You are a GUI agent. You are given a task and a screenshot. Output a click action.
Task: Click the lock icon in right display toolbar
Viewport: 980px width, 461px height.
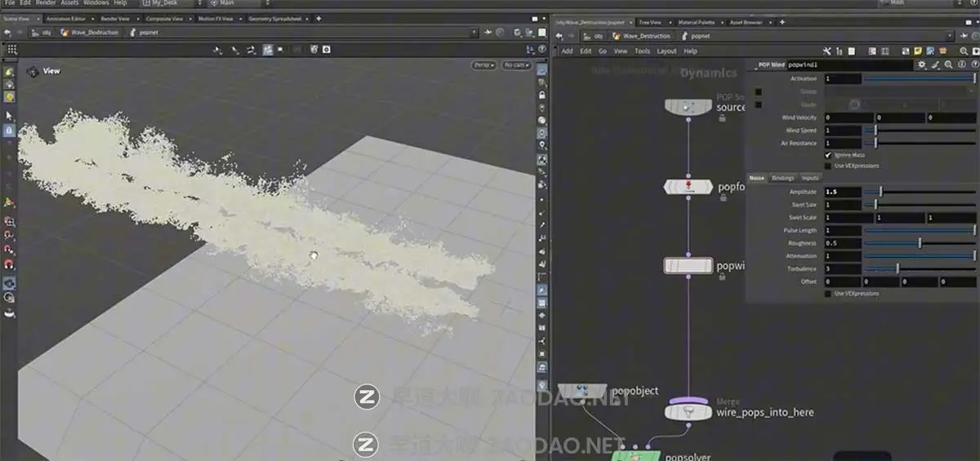[542, 95]
